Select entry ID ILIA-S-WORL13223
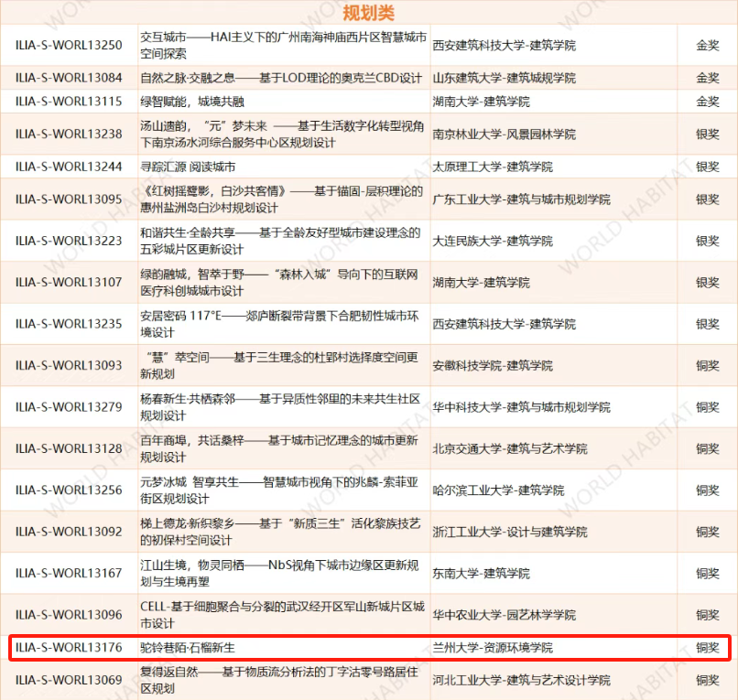The image size is (738, 700). [69, 241]
